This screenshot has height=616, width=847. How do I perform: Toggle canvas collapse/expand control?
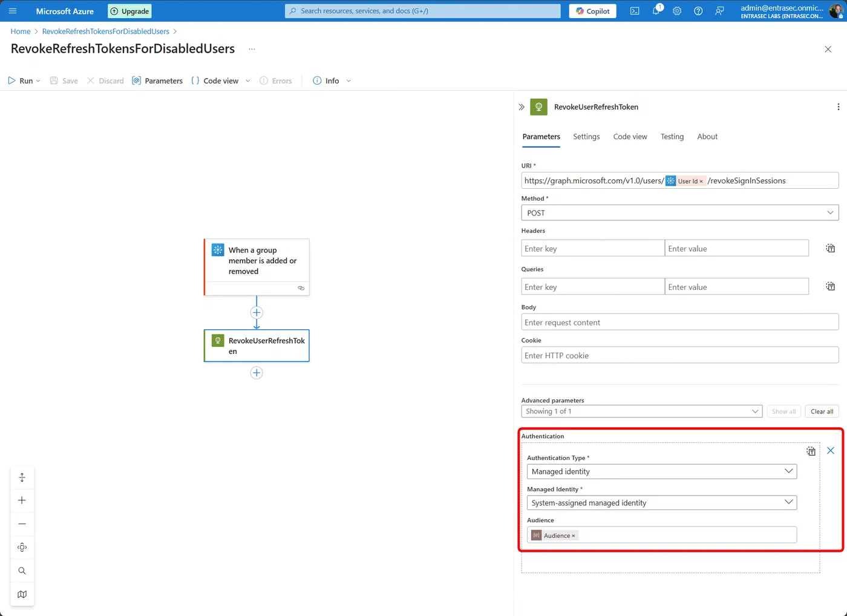click(22, 477)
